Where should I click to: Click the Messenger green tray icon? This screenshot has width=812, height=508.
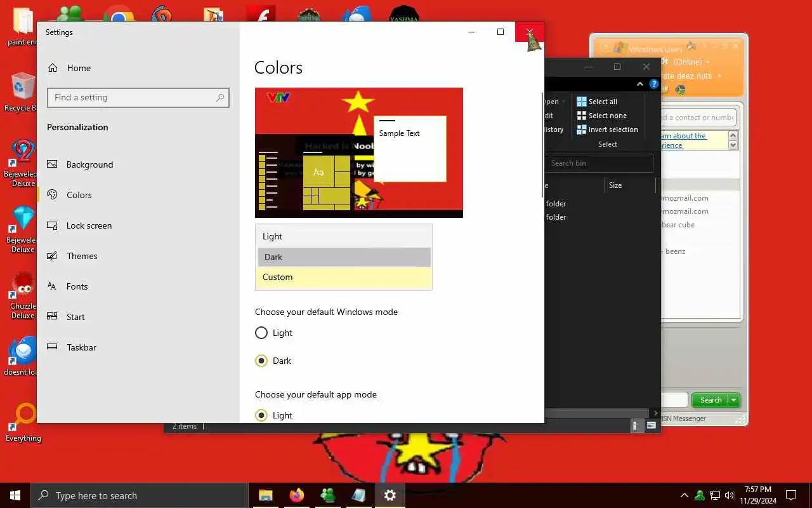[700, 495]
